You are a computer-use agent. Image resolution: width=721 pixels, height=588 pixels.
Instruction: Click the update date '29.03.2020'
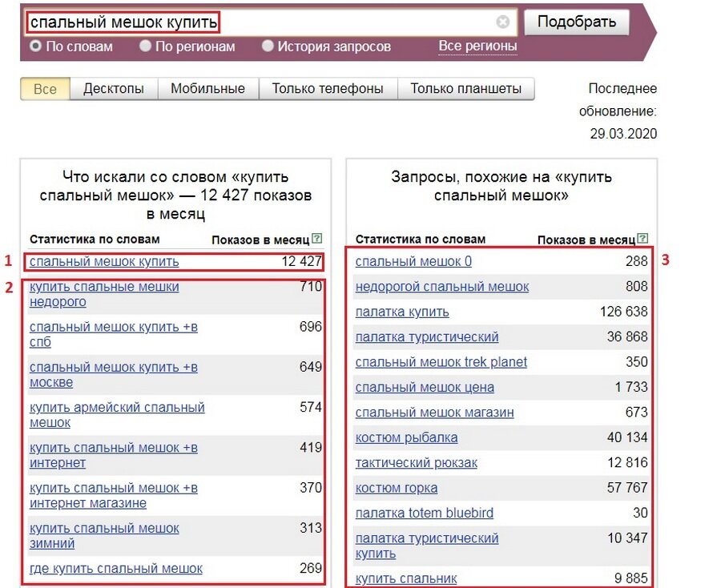[623, 134]
